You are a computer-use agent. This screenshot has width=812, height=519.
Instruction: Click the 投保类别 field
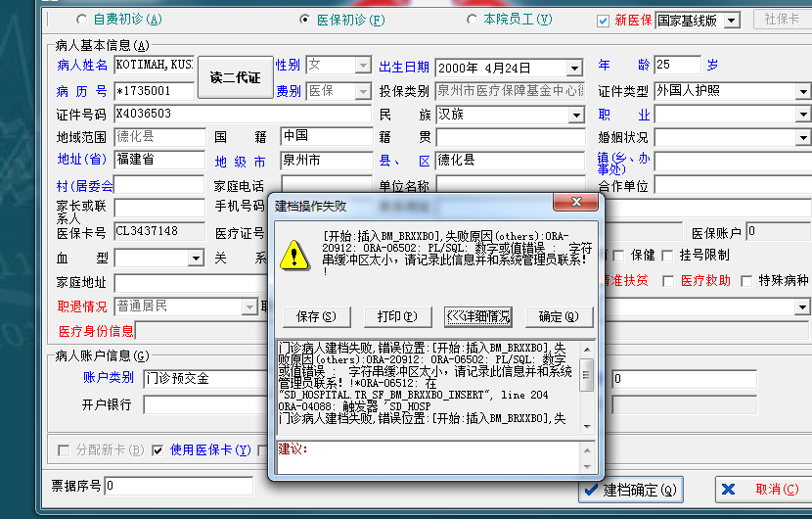click(510, 91)
